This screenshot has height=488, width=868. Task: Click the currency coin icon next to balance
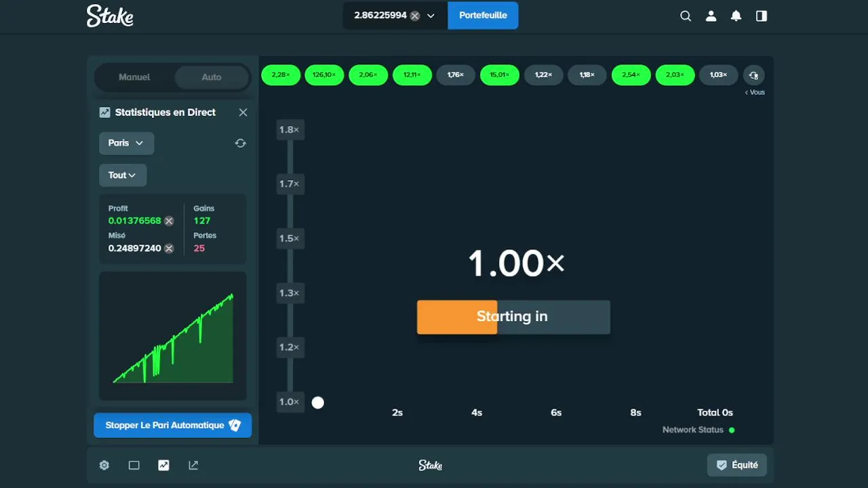coord(415,16)
